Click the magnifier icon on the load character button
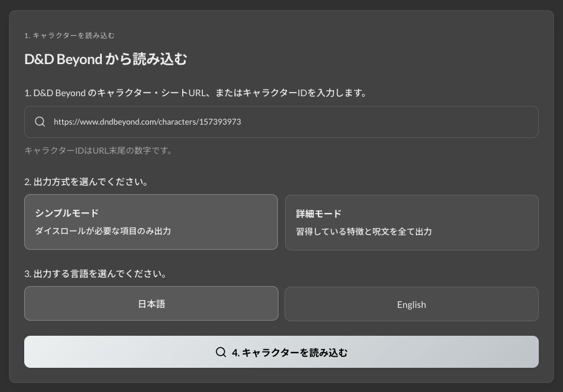The width and height of the screenshot is (563, 392). (x=221, y=351)
